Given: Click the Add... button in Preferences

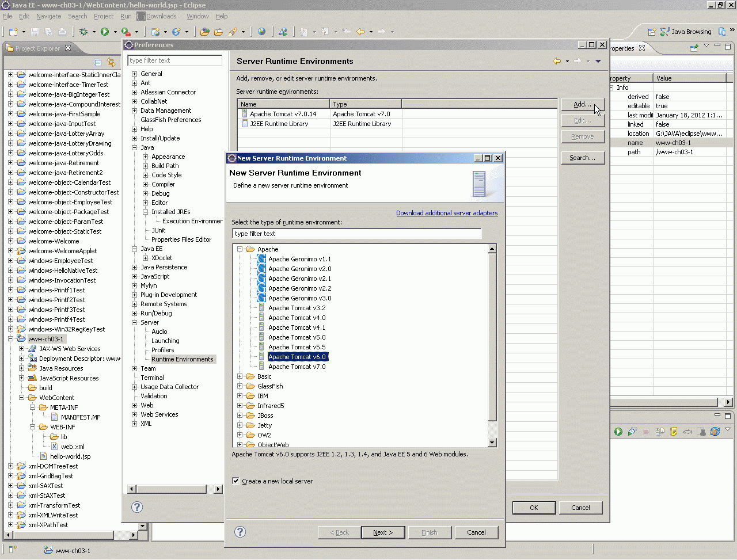Looking at the screenshot, I should click(x=583, y=104).
